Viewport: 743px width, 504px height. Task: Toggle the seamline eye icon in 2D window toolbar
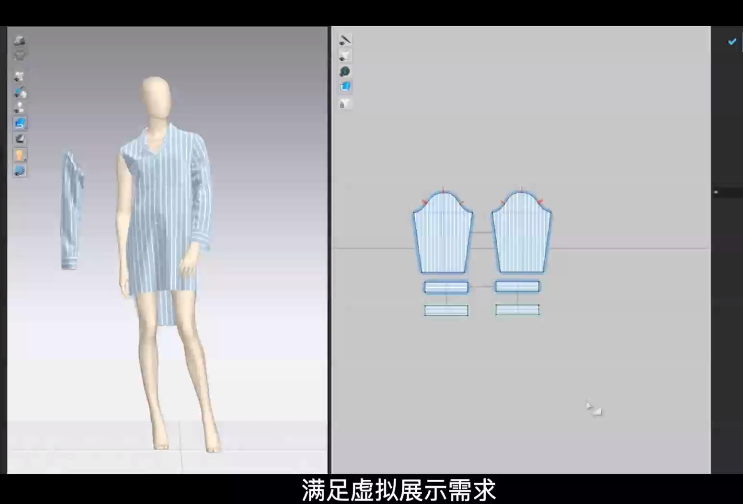345,40
